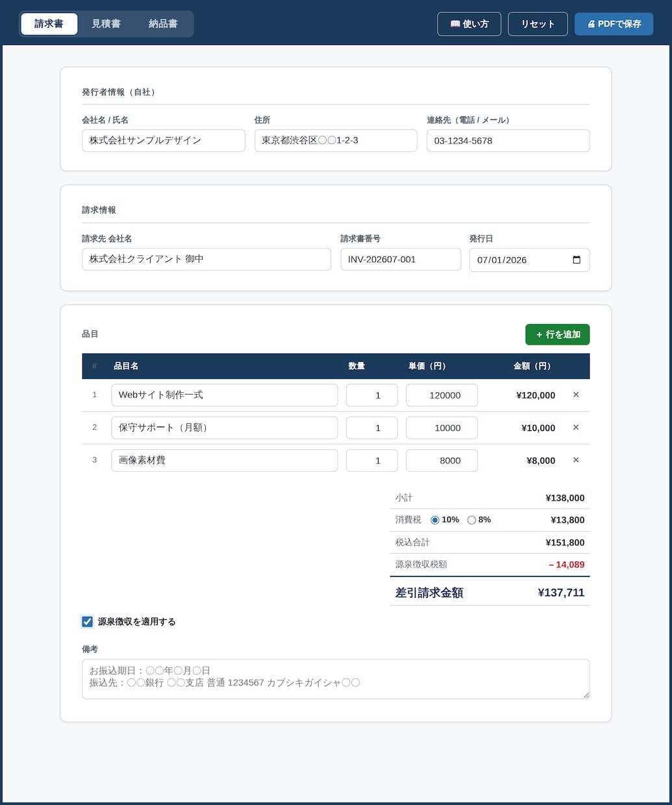Edit unit price 120000
This screenshot has height=805, width=672.
[x=442, y=395]
